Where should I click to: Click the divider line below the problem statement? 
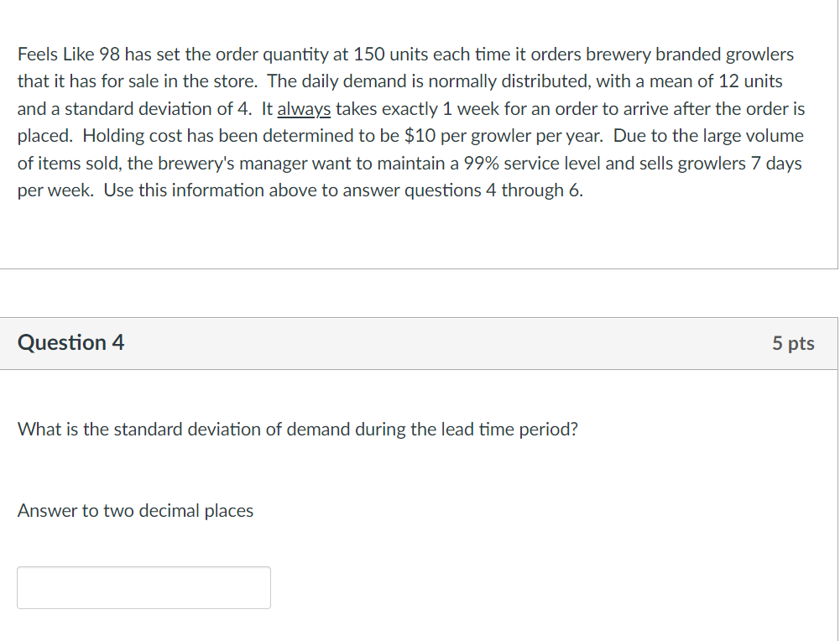420,267
